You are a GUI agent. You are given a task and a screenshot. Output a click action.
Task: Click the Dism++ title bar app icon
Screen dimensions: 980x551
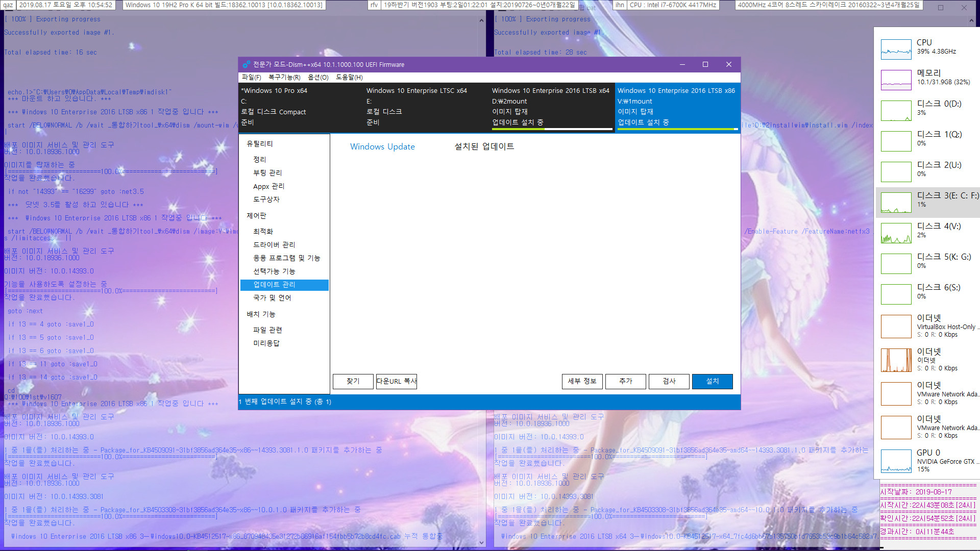click(x=247, y=65)
